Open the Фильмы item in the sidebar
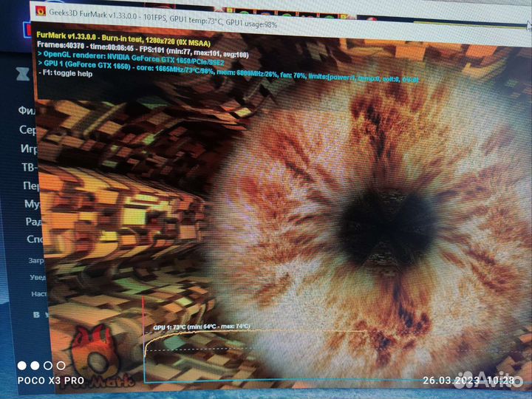This screenshot has width=532, height=399. pos(27,110)
